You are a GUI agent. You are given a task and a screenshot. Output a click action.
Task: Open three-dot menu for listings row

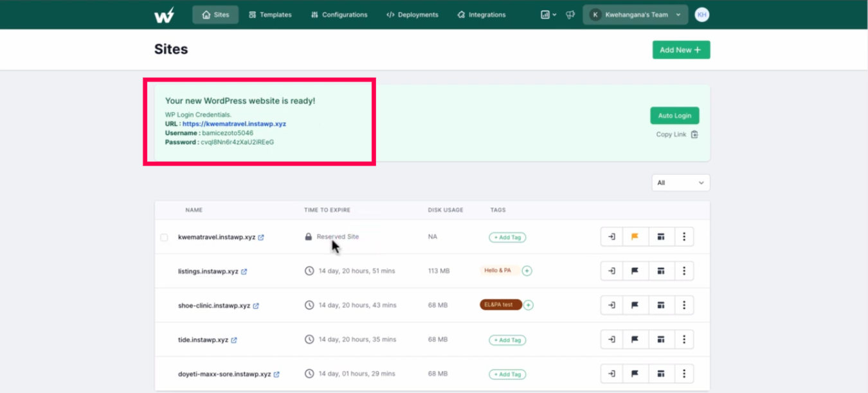[x=684, y=271]
